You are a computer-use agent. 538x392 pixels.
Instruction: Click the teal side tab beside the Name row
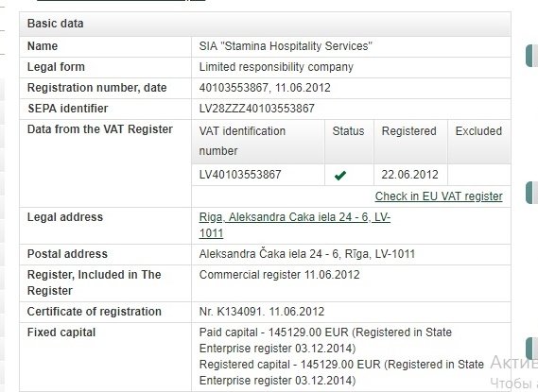click(x=531, y=56)
